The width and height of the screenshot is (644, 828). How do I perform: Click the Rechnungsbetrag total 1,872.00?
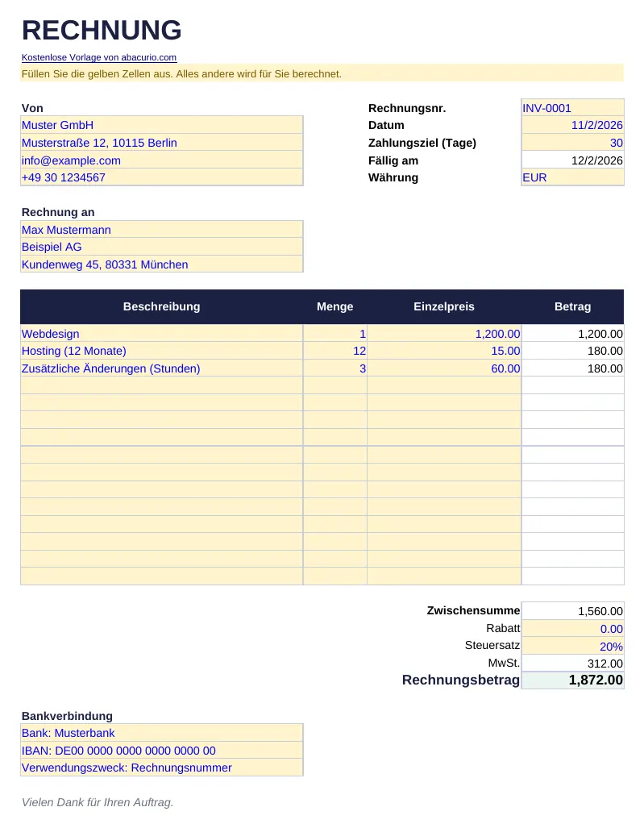point(573,680)
